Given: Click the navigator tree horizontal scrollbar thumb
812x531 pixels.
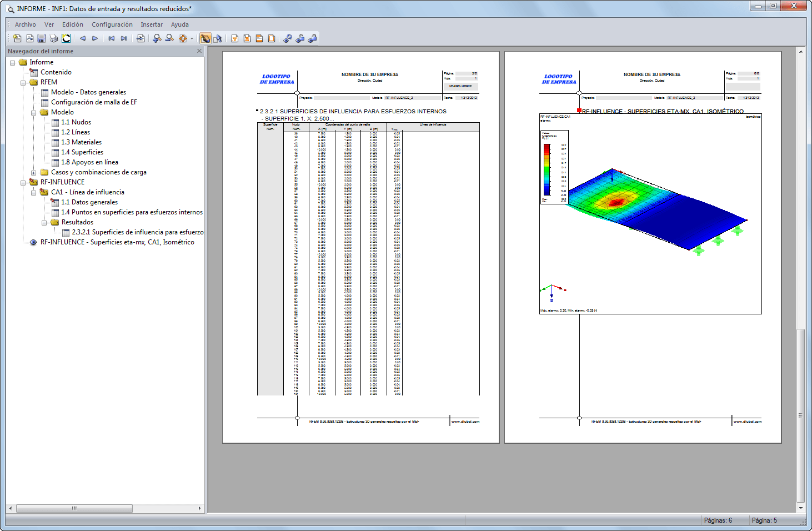Looking at the screenshot, I should 74,508.
